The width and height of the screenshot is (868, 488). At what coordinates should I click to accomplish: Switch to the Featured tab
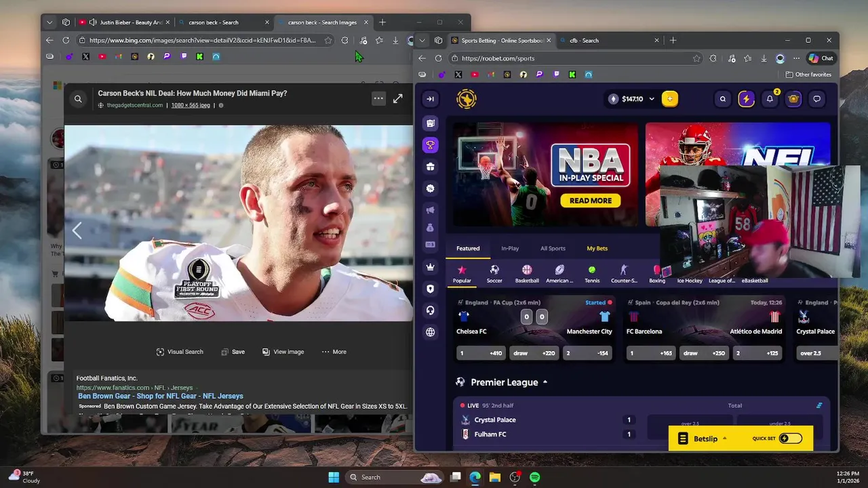point(468,248)
